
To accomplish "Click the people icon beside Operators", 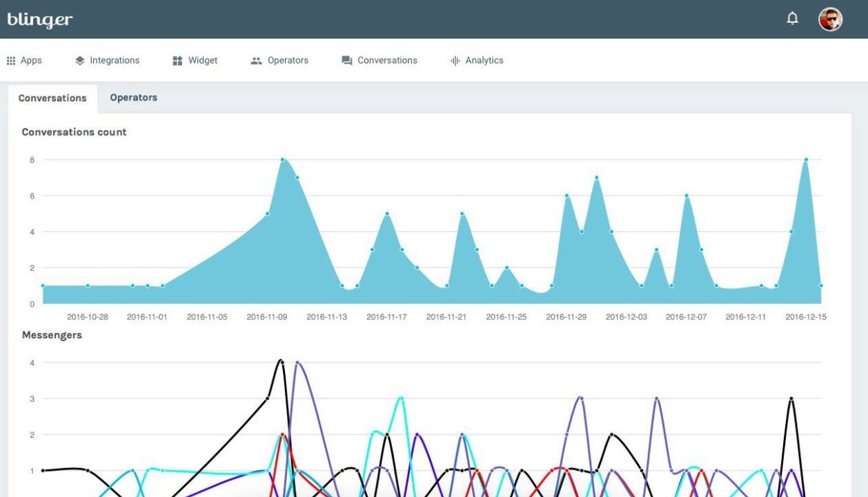I will coord(256,61).
